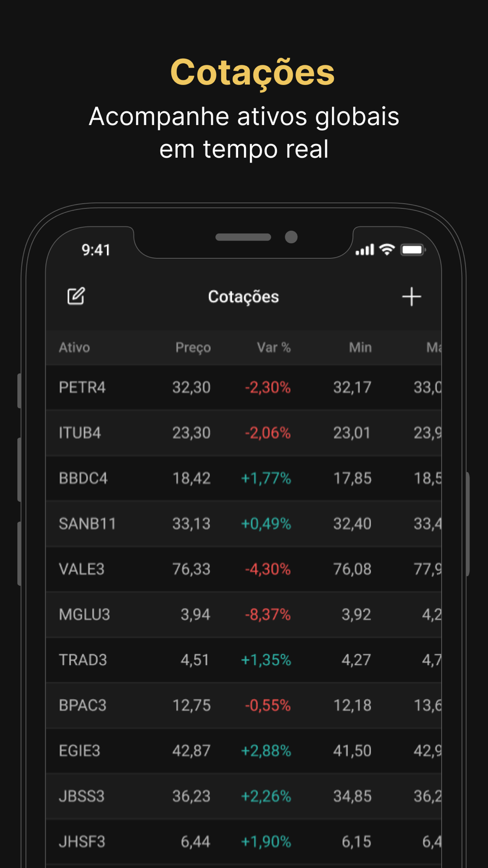Tap the BPAC3 ticker row

(244, 705)
